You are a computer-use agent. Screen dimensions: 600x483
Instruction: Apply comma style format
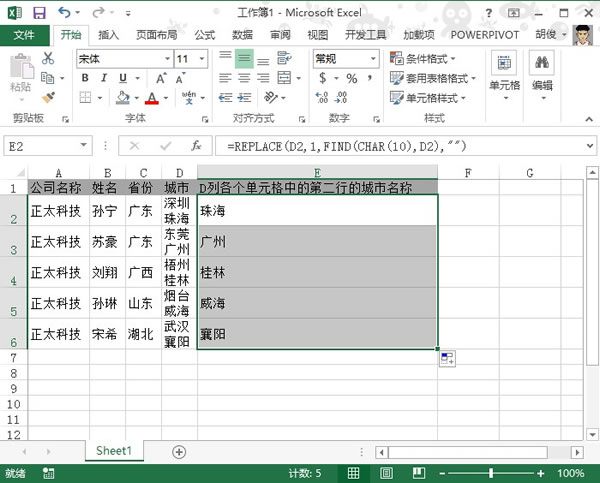point(370,78)
